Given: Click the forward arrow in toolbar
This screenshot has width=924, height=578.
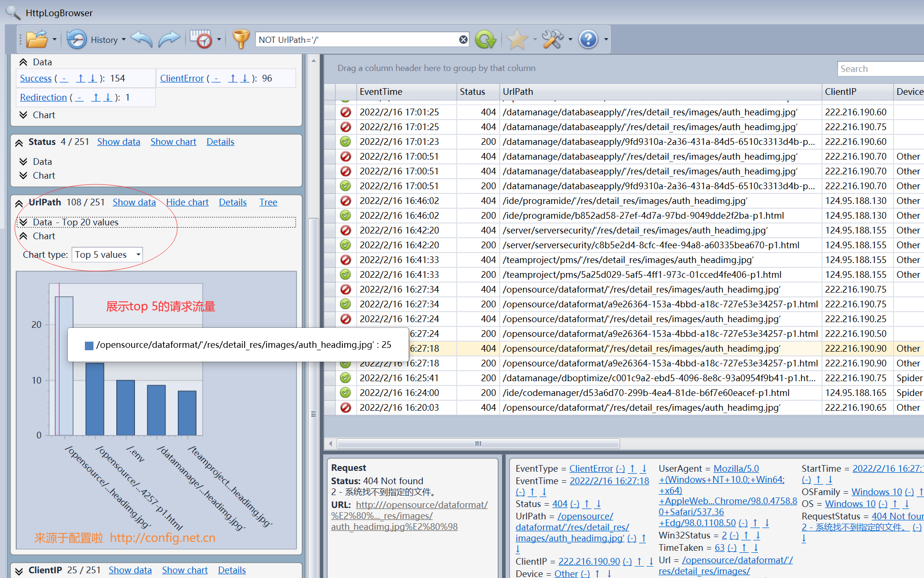Looking at the screenshot, I should pyautogui.click(x=169, y=40).
